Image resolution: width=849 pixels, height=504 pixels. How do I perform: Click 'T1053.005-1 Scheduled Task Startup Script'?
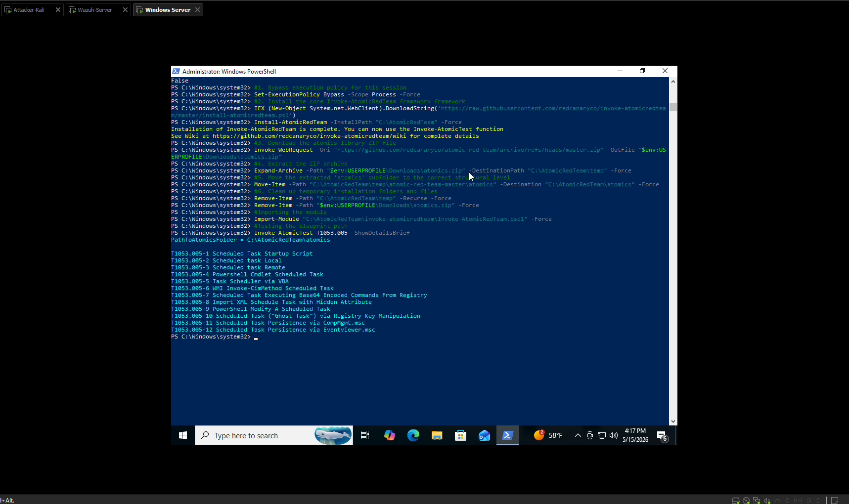pyautogui.click(x=242, y=253)
